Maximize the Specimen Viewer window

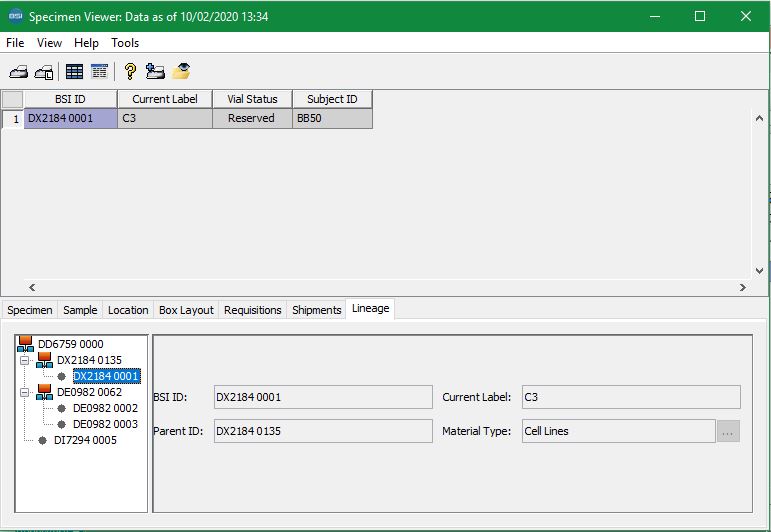click(x=700, y=16)
